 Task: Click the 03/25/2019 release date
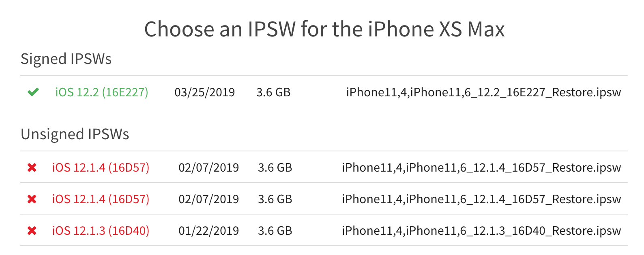click(x=205, y=93)
